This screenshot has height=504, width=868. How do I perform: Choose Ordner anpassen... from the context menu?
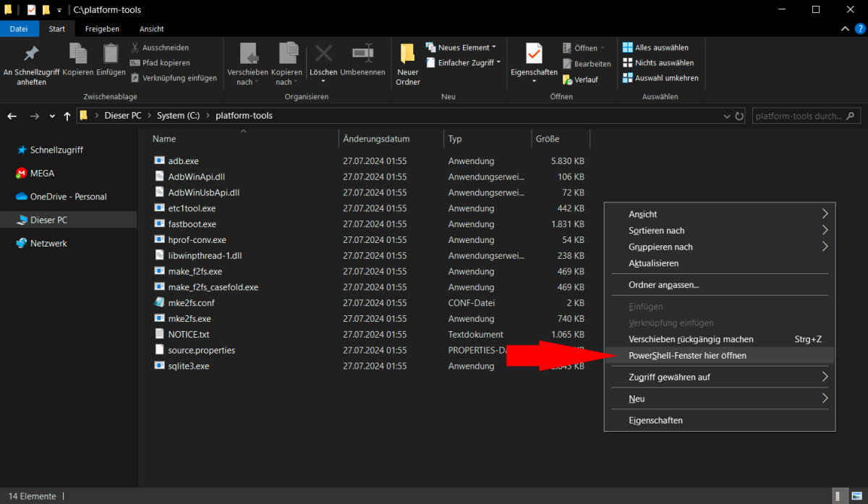720,285
